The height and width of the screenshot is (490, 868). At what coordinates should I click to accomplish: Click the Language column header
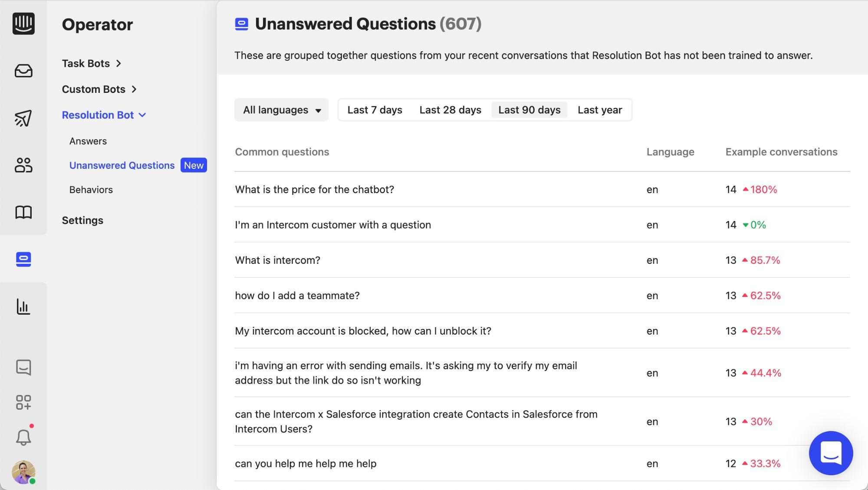[x=671, y=152]
